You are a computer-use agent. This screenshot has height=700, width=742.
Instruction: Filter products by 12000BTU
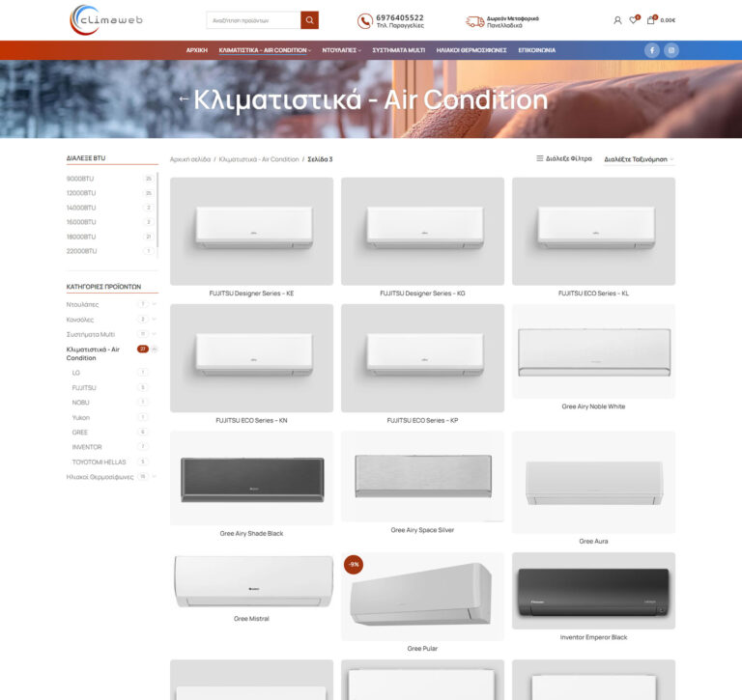[81, 193]
